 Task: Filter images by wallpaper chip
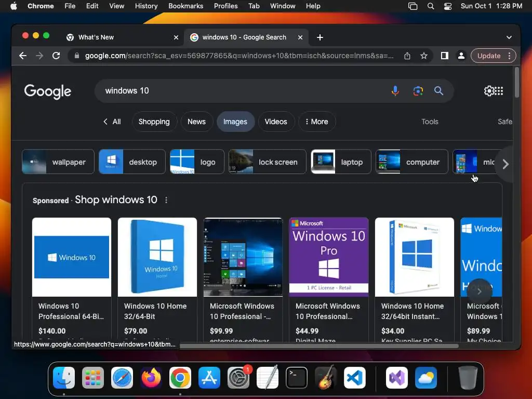coord(58,162)
